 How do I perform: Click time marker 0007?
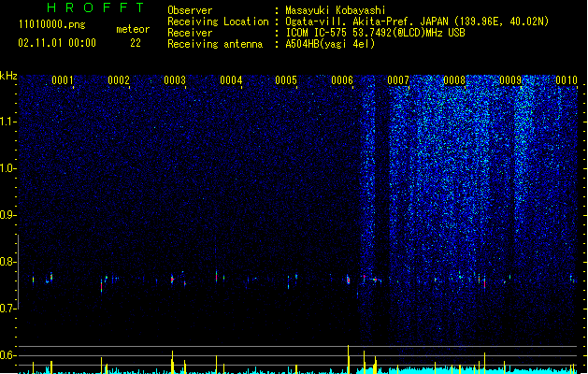point(398,80)
